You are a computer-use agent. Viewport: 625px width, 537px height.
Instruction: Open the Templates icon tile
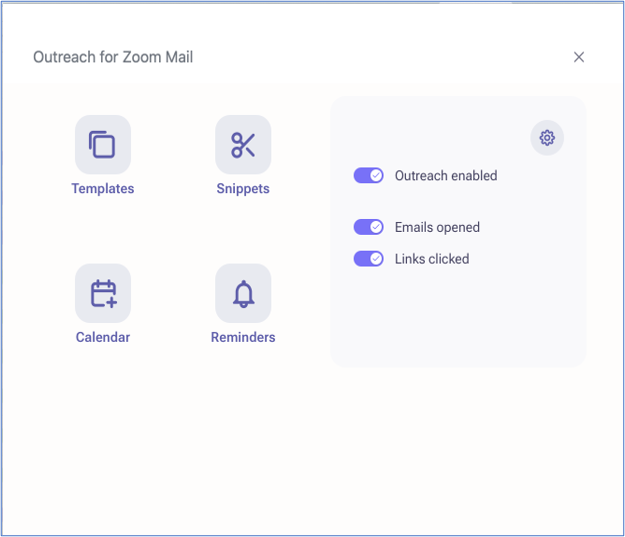(x=103, y=145)
